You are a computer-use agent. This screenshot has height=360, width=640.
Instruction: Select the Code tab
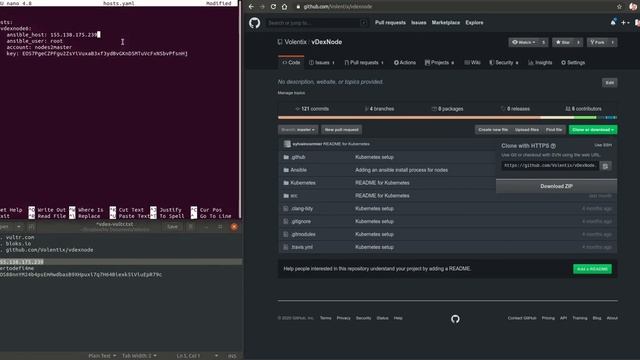pos(291,62)
